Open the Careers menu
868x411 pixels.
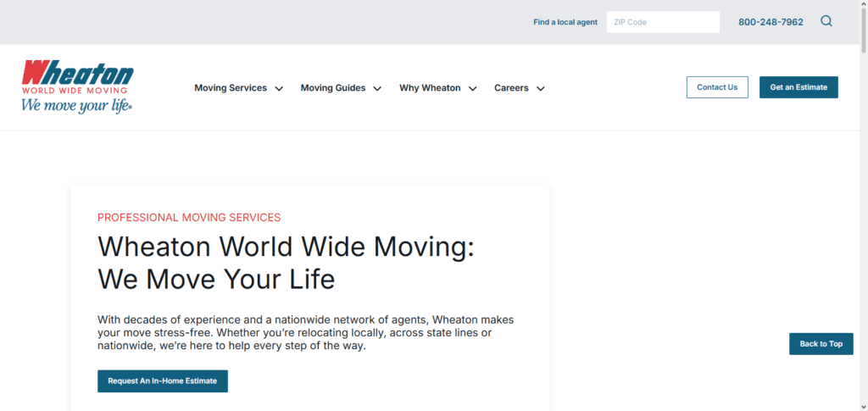511,88
